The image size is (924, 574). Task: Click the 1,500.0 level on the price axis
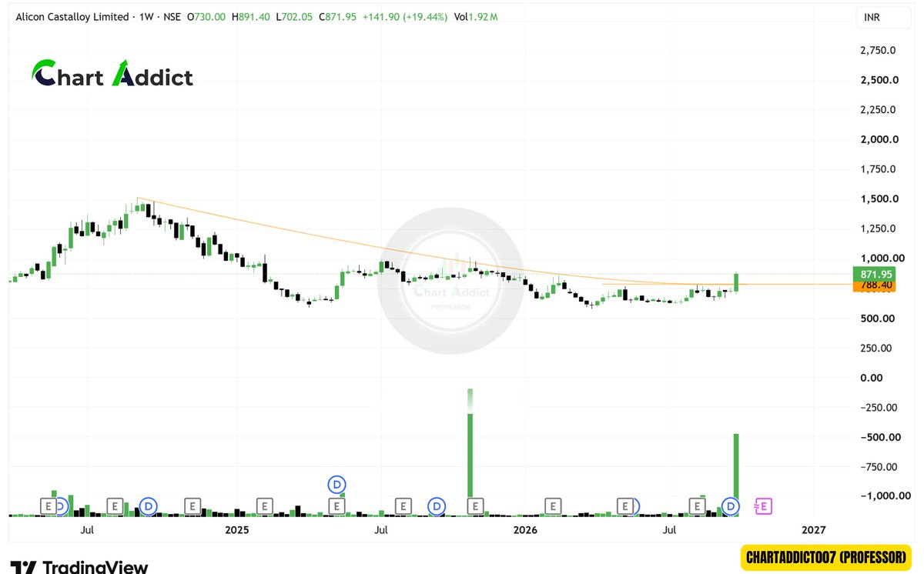coord(879,199)
